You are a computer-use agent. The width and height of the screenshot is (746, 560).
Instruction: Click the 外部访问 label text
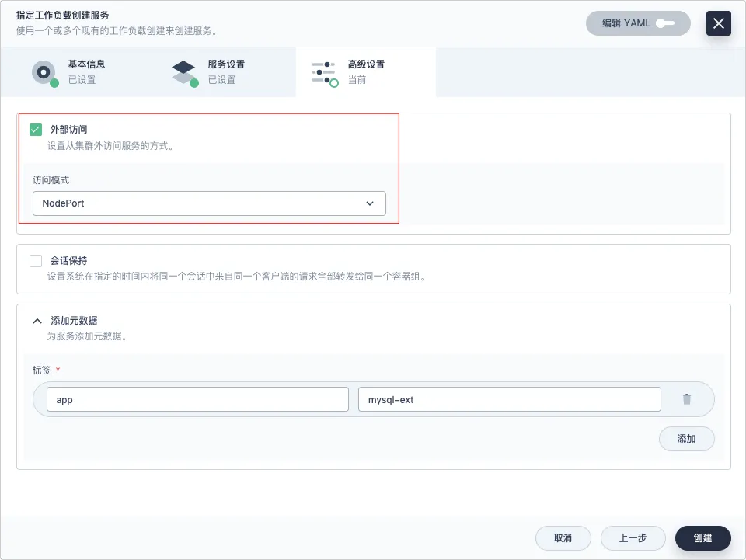(x=68, y=129)
